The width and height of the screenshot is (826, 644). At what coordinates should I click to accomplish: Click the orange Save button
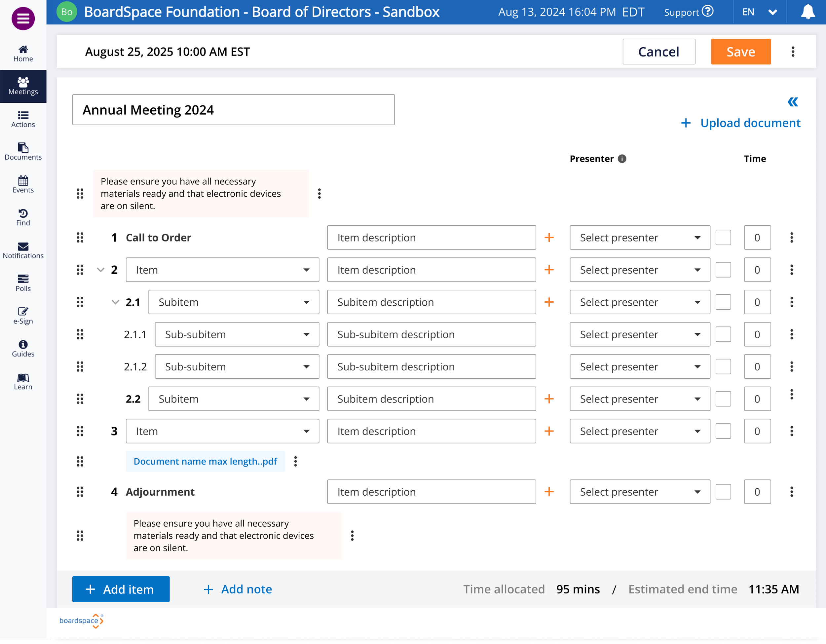tap(740, 52)
